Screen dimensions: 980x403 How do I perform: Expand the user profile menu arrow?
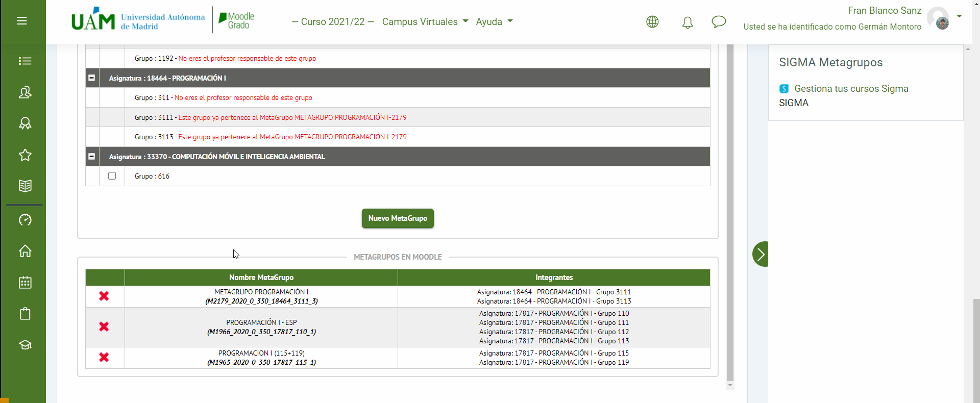tap(959, 16)
